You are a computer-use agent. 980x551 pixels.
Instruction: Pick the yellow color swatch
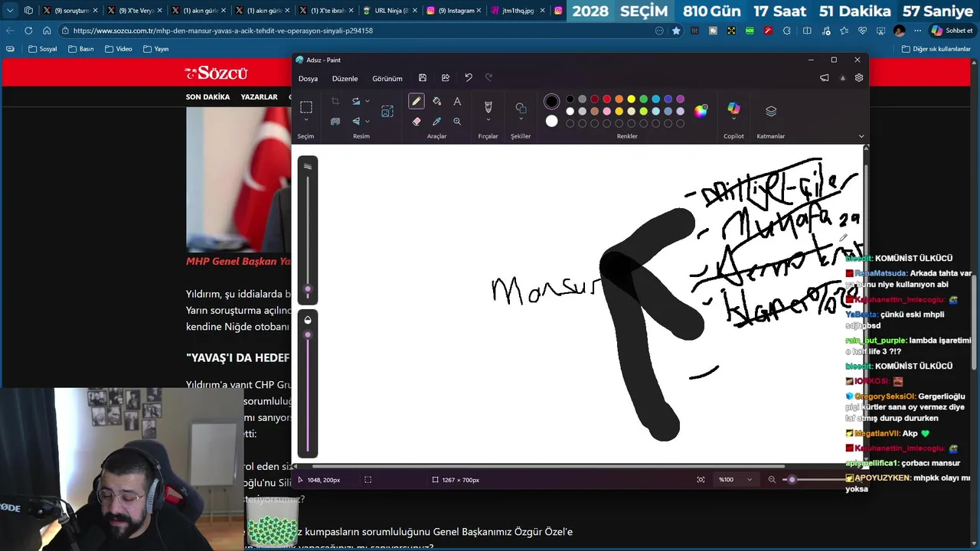(x=631, y=99)
